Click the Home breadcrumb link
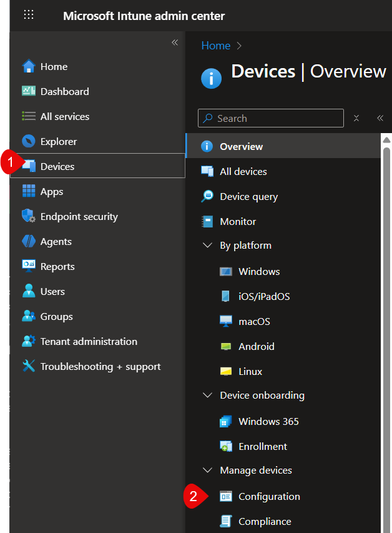 [x=215, y=46]
